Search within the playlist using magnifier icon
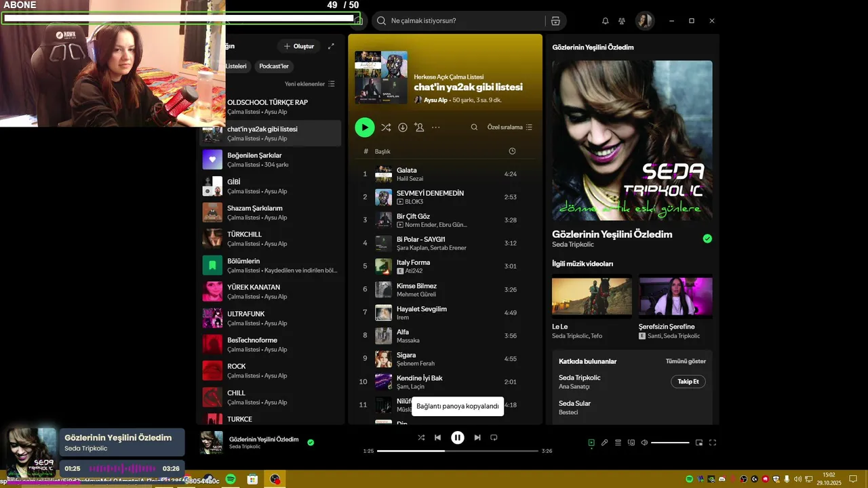868x488 pixels. coord(474,127)
